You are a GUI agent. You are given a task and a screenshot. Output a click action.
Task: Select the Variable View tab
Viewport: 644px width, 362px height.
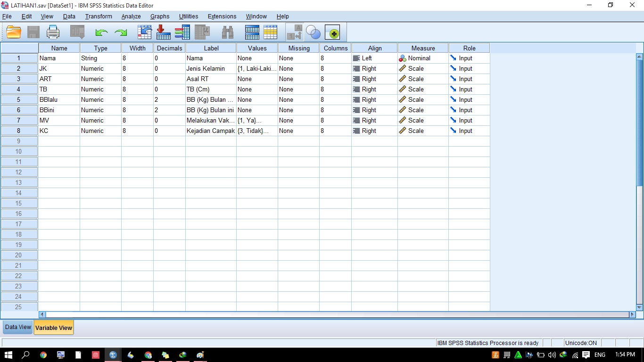point(54,328)
